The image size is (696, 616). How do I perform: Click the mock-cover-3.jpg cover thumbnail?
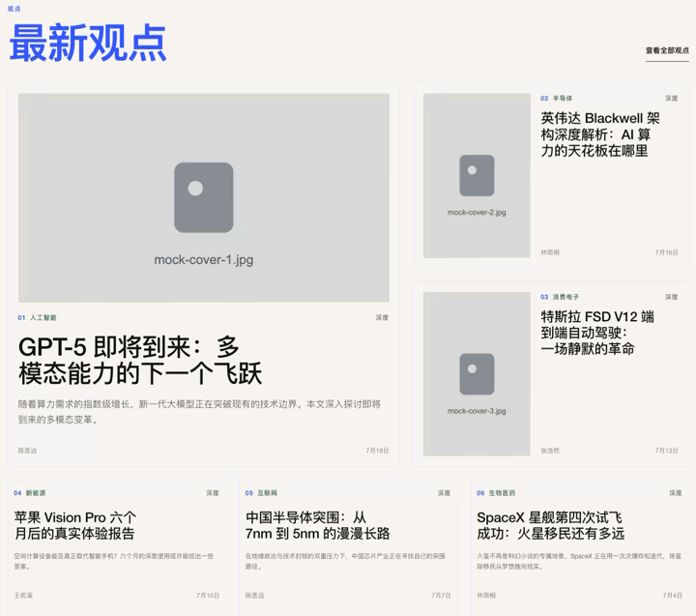477,374
